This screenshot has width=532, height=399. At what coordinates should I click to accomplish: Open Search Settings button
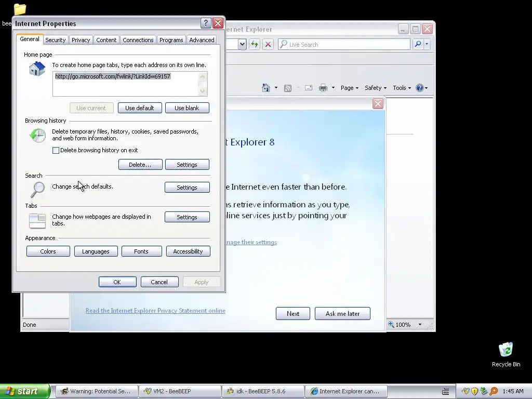(187, 187)
